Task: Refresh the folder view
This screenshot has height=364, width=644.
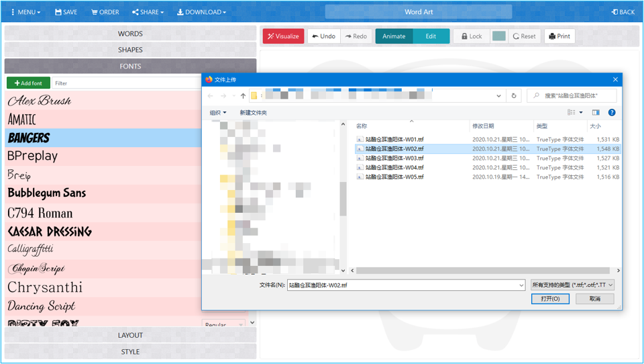Action: [514, 96]
